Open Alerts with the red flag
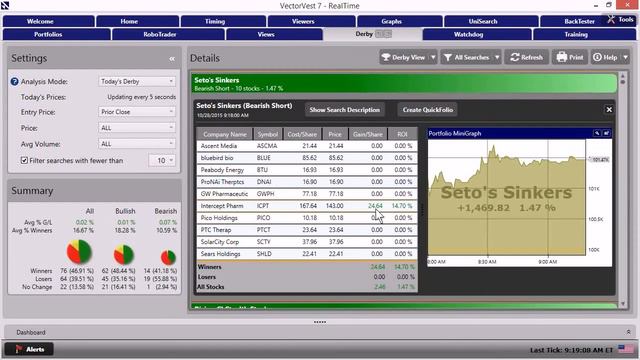Screen dimensions: 640x360 click(x=29, y=349)
